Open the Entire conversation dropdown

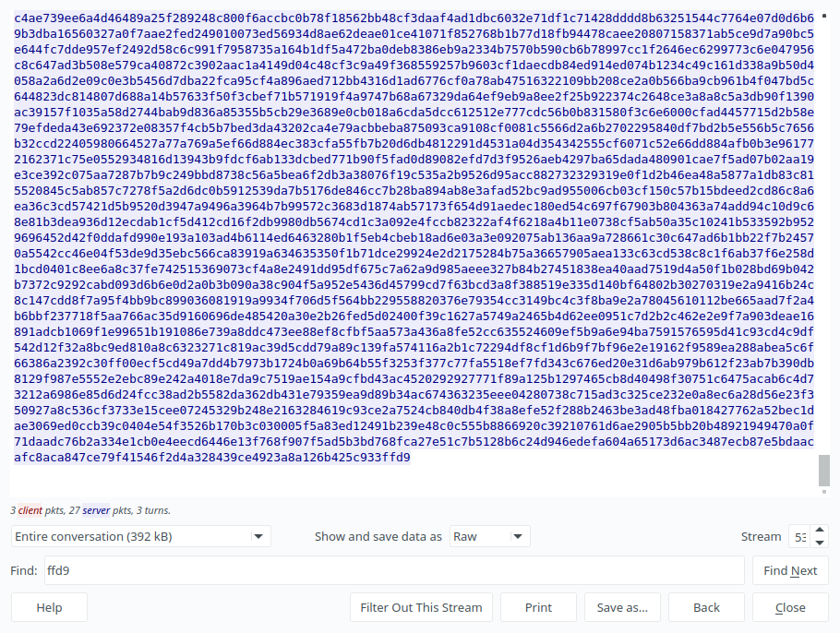pos(141,536)
